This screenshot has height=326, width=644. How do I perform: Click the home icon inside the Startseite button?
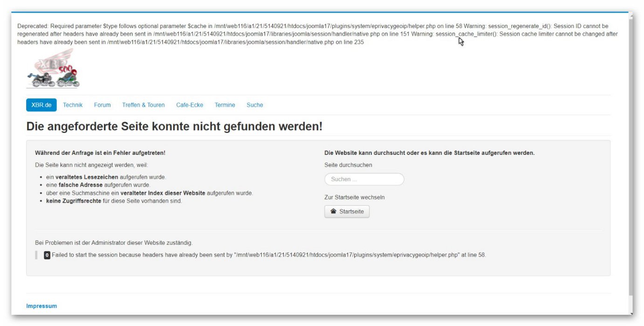tap(333, 211)
